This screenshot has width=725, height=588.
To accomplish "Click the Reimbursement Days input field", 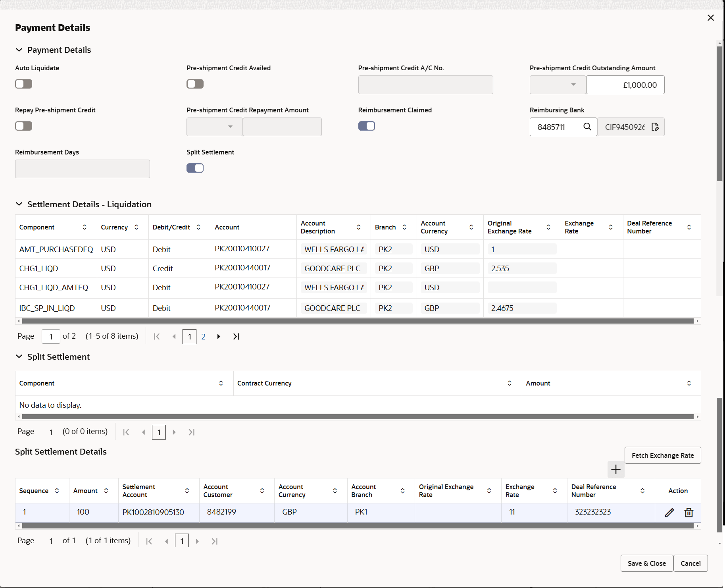I will 82,169.
